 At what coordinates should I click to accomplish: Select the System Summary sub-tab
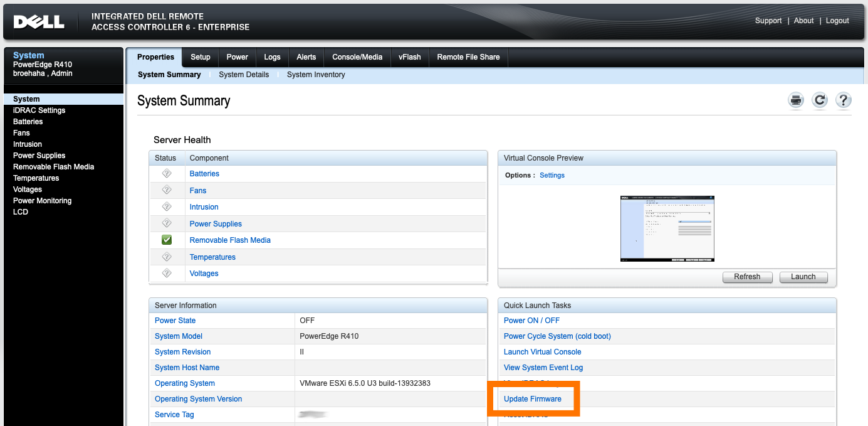click(x=169, y=75)
